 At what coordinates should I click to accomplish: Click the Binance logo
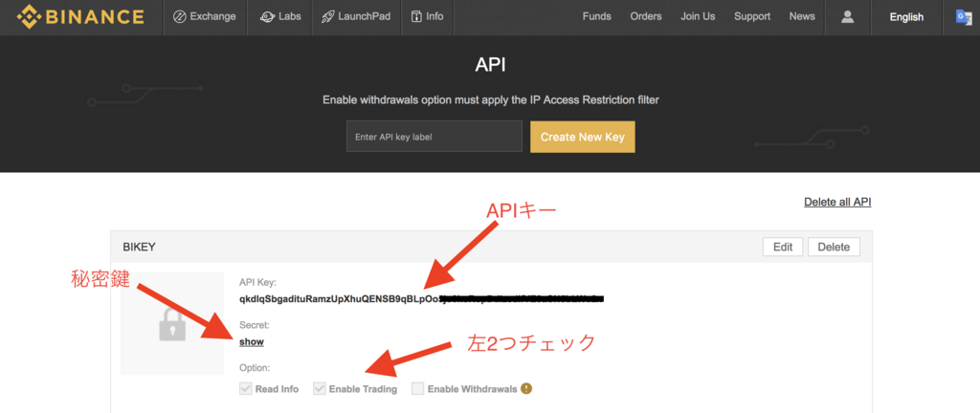80,17
